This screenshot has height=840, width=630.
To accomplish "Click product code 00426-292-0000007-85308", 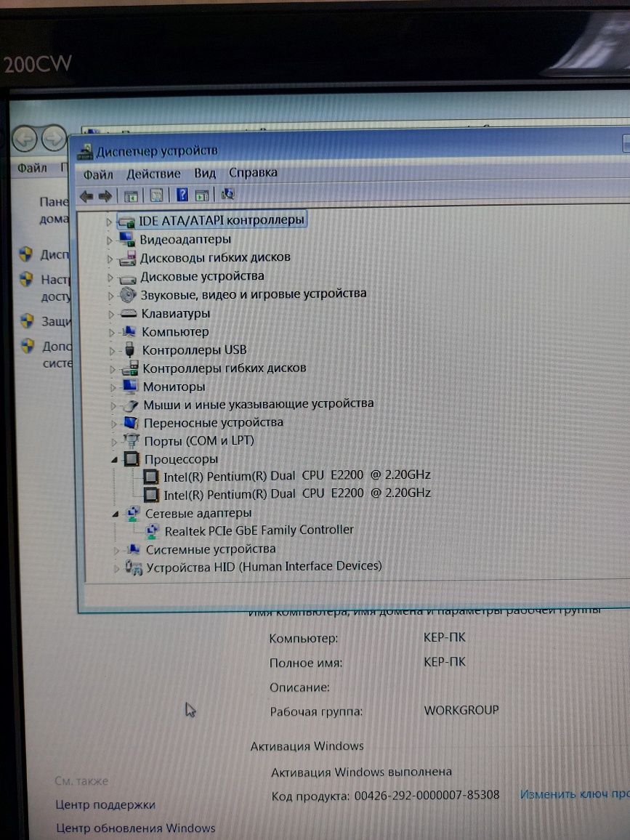I will pos(427,795).
